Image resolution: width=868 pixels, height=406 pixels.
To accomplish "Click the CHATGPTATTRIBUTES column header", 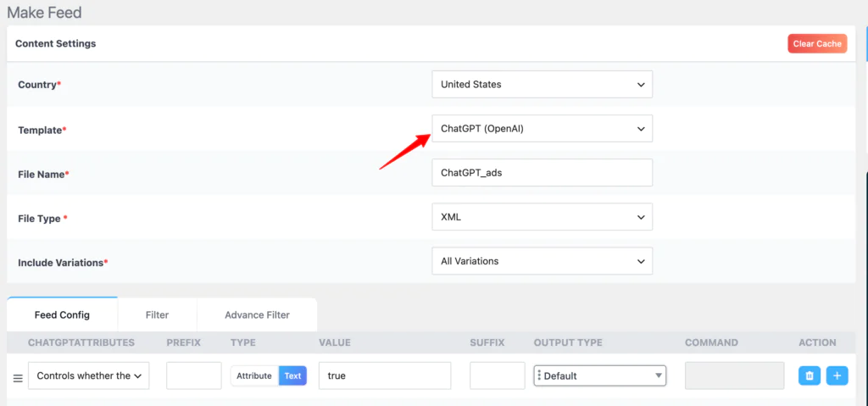I will 81,343.
